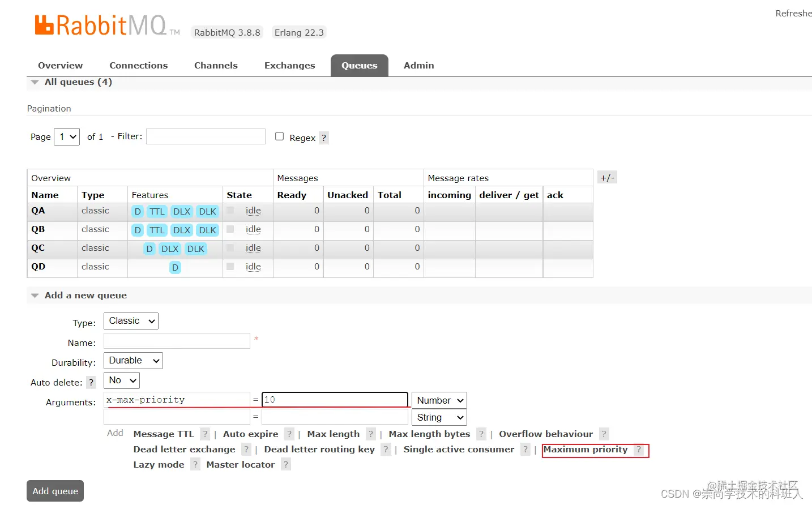Click the TTL badge of queue QA

point(157,212)
